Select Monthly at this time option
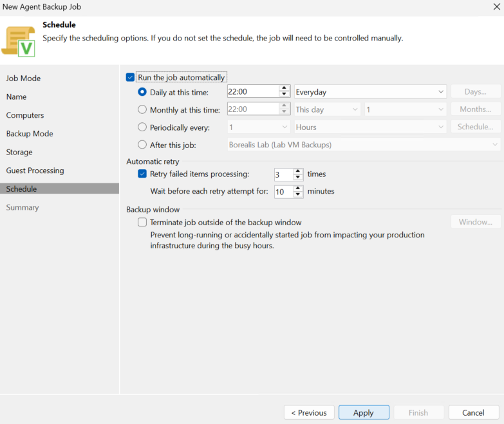Viewport: 504px width, 424px height. tap(142, 109)
